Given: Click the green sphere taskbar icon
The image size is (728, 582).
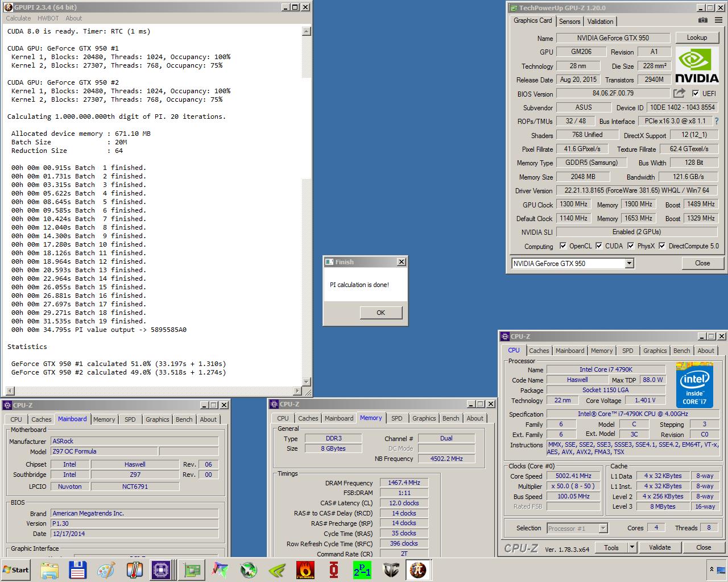Looking at the screenshot, I should [x=249, y=569].
